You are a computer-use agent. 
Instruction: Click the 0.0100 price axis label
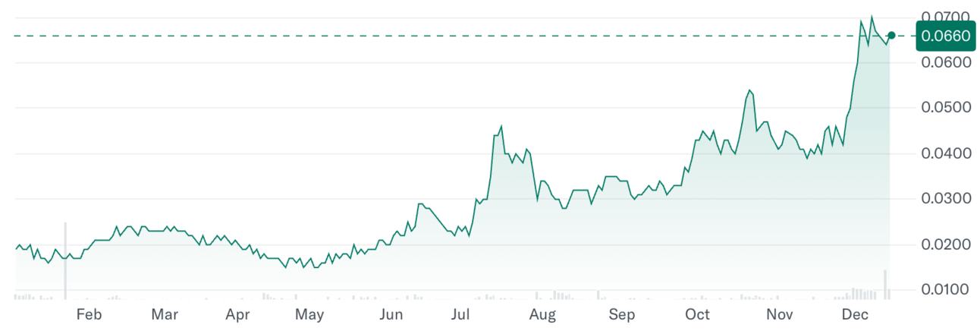tap(945, 290)
